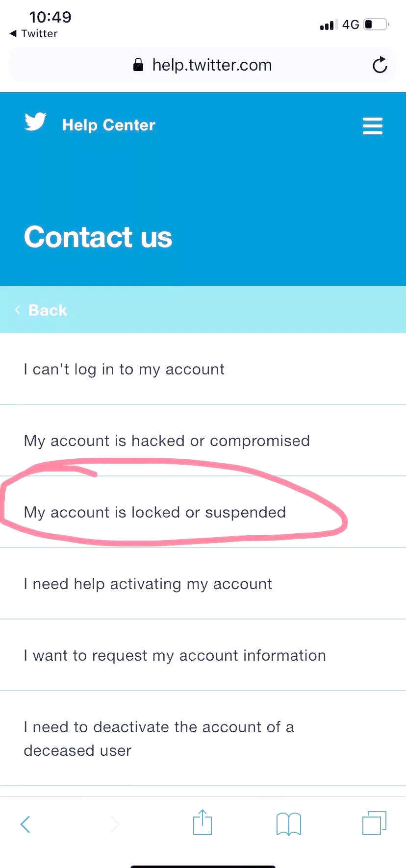Open "I want to request my account information"
This screenshot has width=406, height=868.
point(203,655)
